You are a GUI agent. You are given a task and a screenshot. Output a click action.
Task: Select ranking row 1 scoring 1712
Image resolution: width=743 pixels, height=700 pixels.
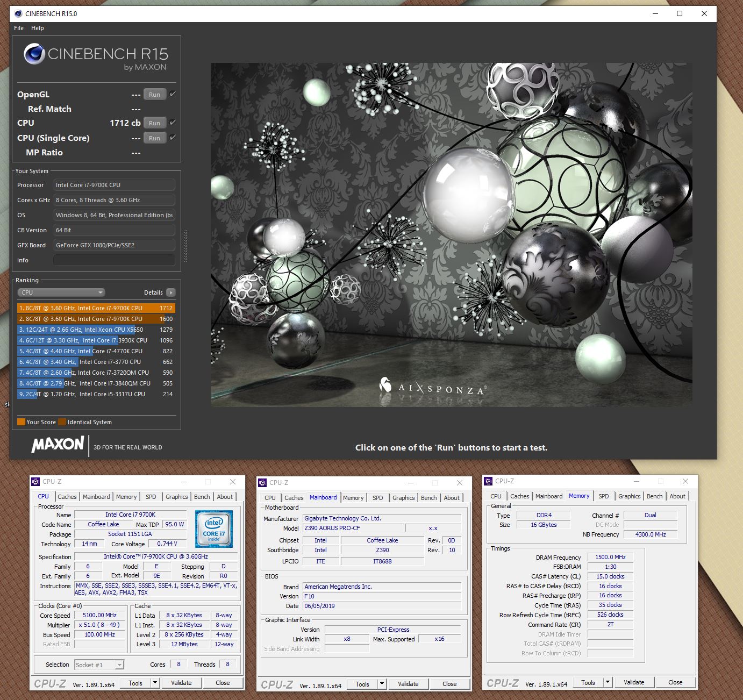[x=96, y=308]
